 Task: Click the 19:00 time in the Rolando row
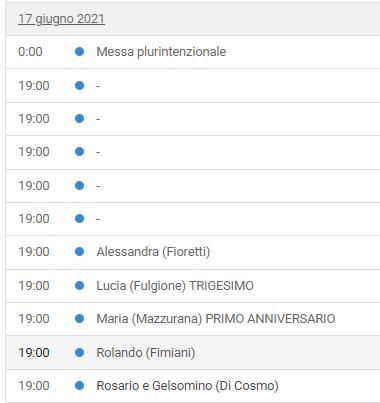[34, 353]
